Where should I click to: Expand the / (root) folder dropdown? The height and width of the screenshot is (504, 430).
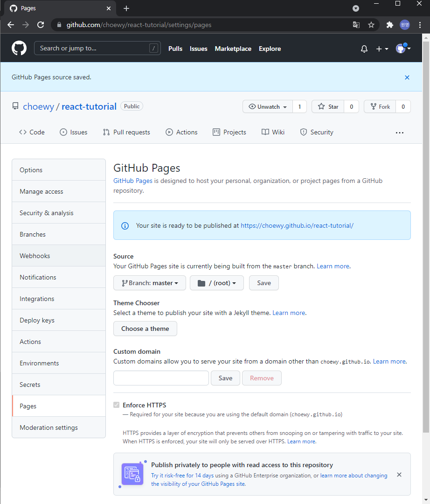pyautogui.click(x=217, y=283)
